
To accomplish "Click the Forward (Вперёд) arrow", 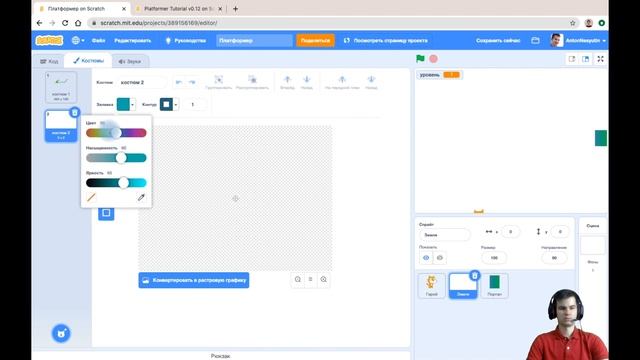I will coord(287,82).
